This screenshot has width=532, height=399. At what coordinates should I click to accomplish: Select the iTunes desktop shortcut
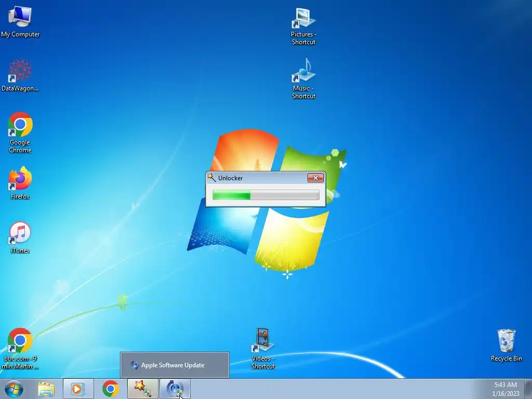(20, 237)
